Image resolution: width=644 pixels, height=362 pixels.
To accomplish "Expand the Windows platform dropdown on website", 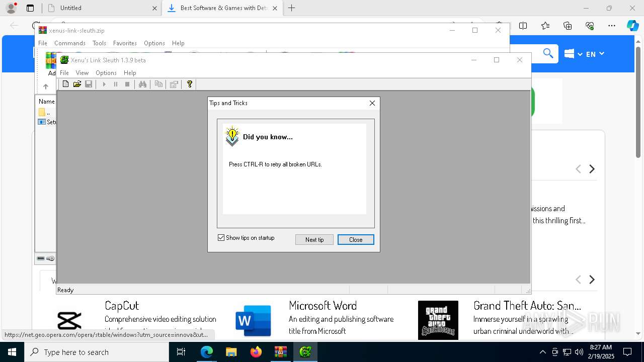I will [x=574, y=54].
